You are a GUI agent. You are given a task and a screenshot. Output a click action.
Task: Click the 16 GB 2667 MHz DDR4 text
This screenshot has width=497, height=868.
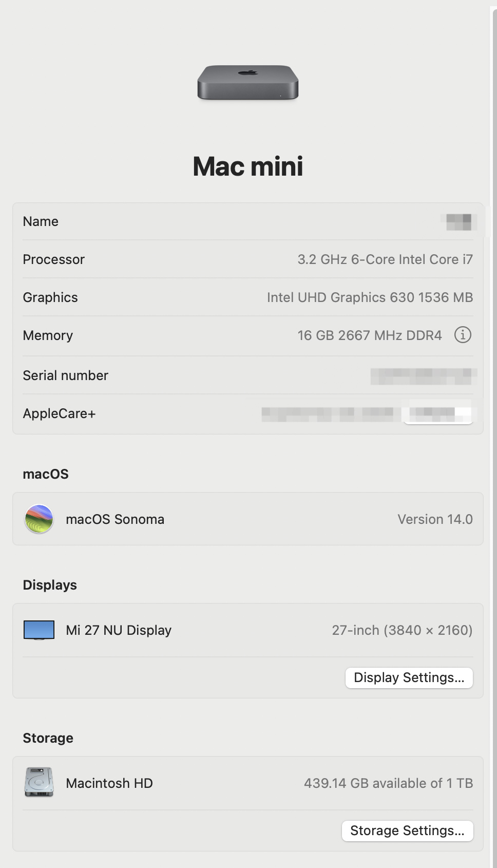coord(369,335)
